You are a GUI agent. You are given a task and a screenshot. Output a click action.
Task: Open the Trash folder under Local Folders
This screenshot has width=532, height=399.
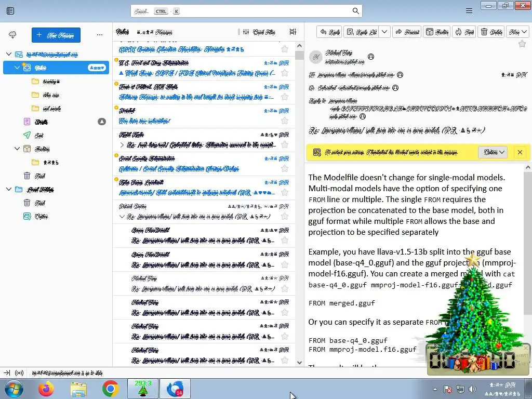click(39, 203)
